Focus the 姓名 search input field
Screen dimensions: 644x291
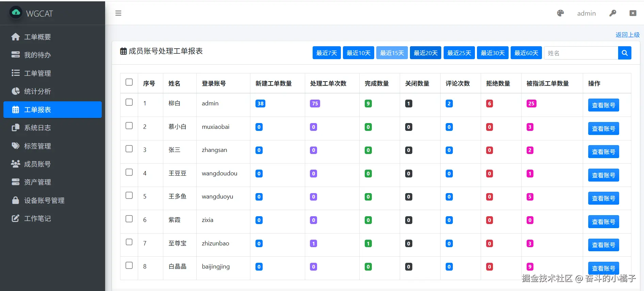point(581,53)
